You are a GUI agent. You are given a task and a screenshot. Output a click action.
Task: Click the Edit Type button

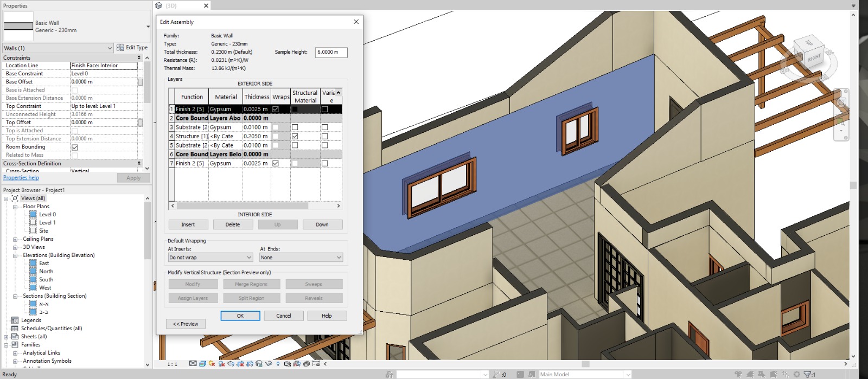[132, 48]
